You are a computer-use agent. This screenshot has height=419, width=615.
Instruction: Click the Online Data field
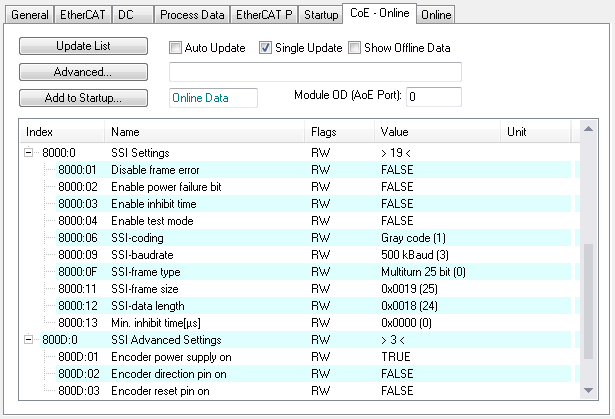tap(213, 98)
